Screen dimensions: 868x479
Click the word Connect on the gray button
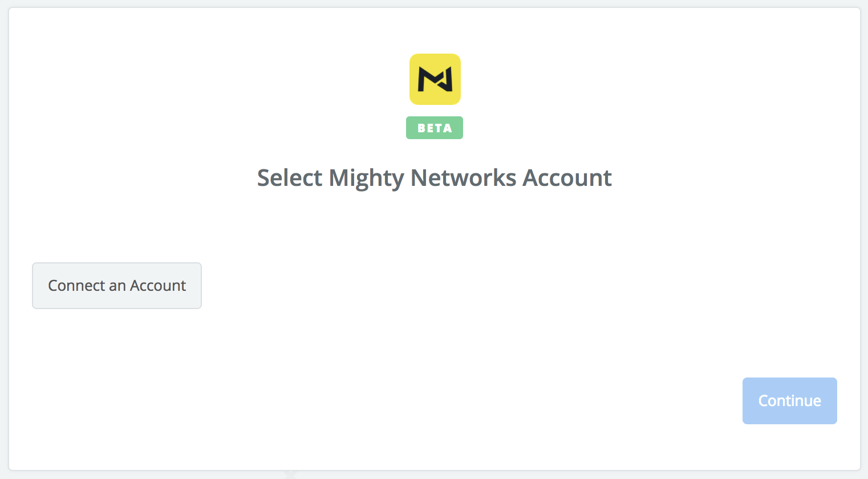pos(77,286)
